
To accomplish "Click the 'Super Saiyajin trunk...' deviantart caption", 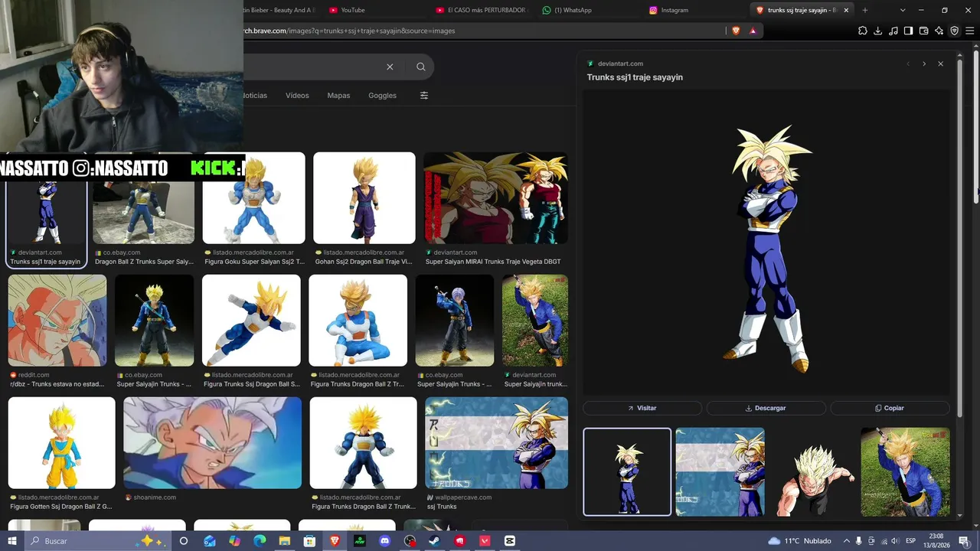I will coord(535,384).
